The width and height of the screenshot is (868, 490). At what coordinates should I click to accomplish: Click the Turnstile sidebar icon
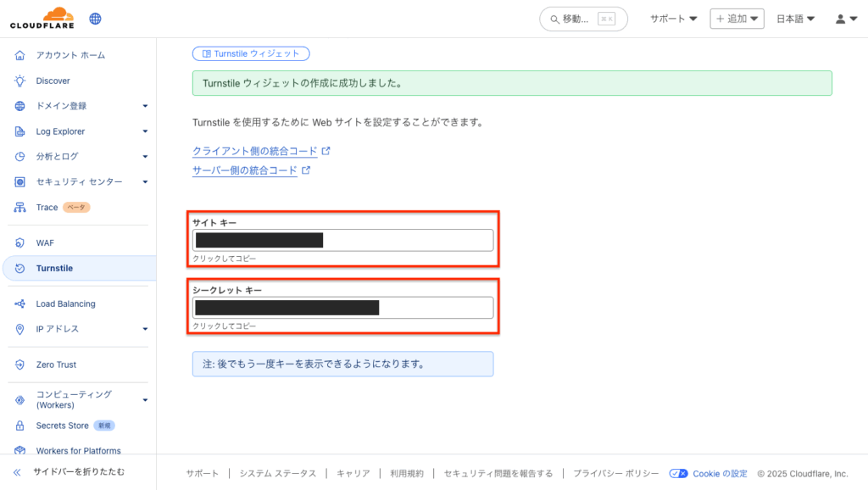pos(20,268)
